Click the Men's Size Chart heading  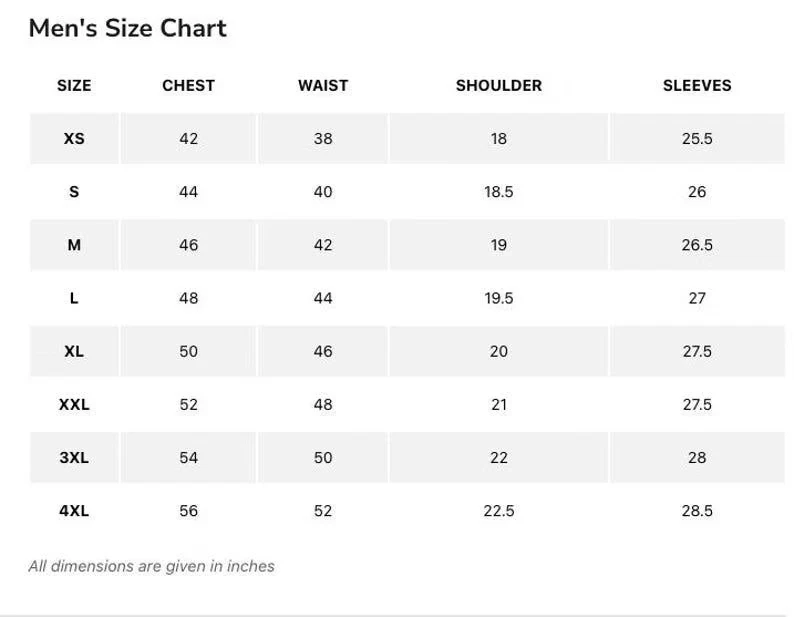[128, 28]
